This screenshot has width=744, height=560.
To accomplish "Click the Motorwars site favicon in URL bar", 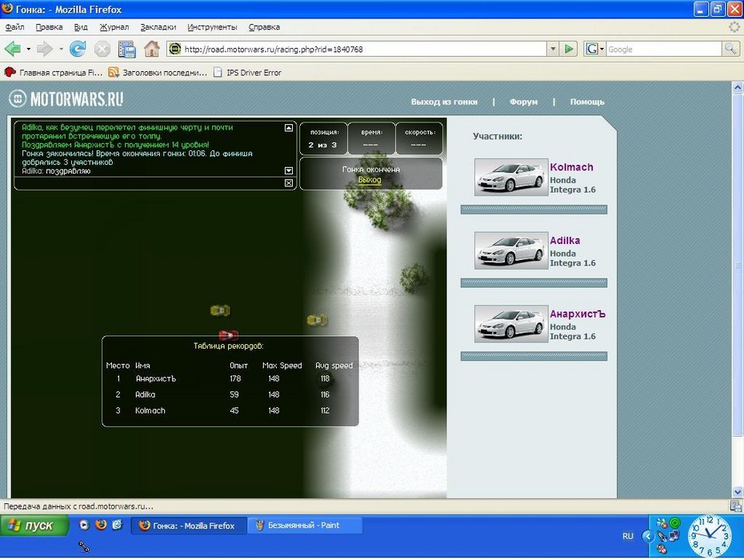I will [x=175, y=49].
